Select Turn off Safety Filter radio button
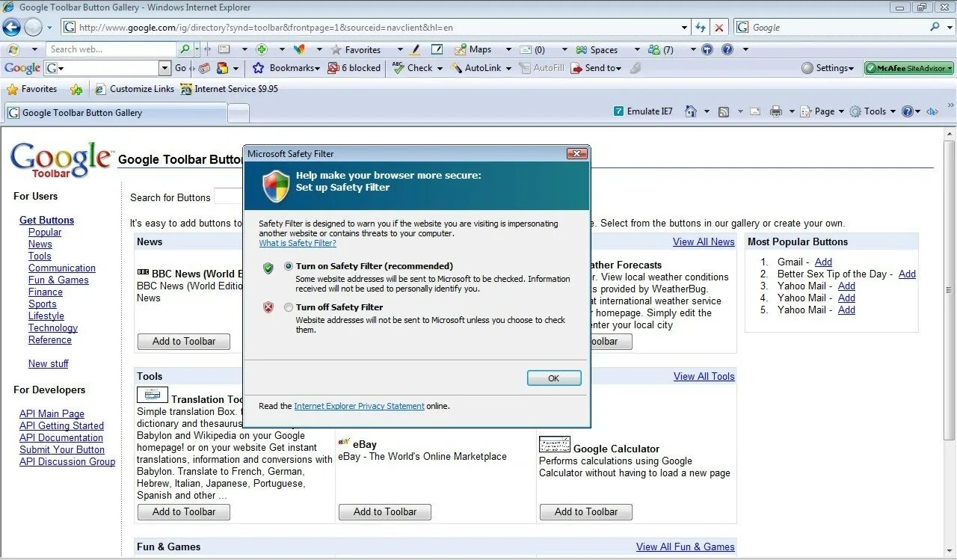957x560 pixels. point(289,307)
